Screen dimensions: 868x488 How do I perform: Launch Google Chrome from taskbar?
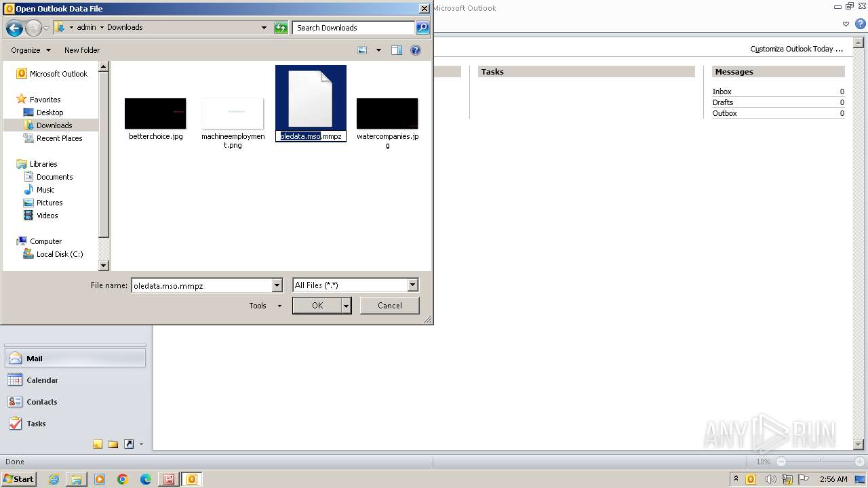coord(123,479)
